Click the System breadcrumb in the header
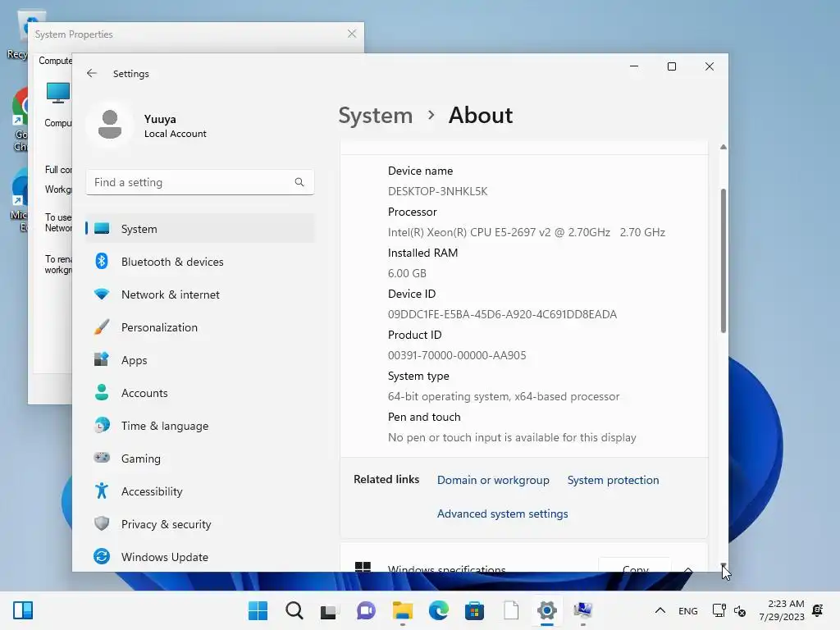The height and width of the screenshot is (630, 840). (x=376, y=115)
